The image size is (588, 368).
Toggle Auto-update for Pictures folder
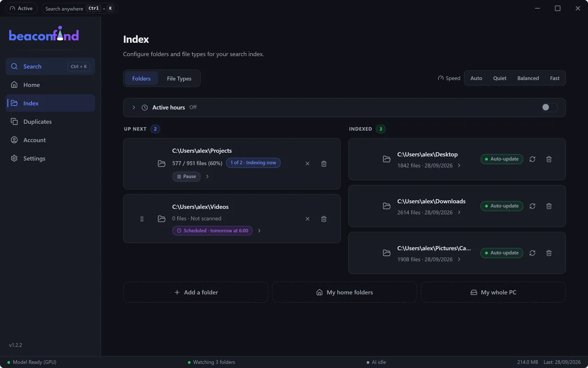click(x=502, y=253)
